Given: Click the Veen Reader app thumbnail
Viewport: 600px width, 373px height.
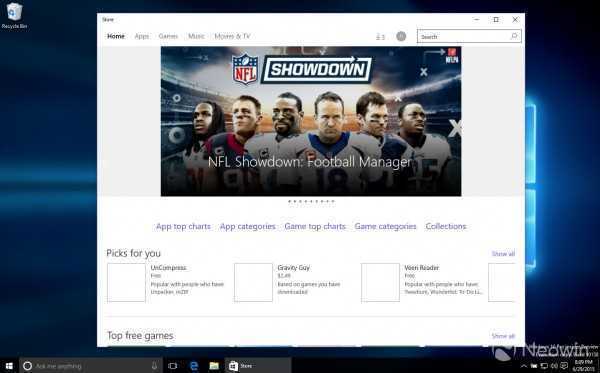Looking at the screenshot, I should click(x=380, y=282).
